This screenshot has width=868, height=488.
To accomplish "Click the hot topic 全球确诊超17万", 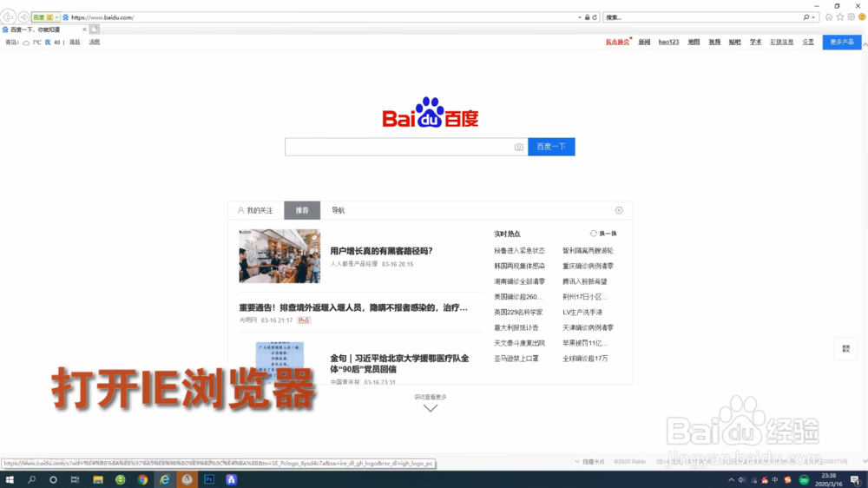I will (x=585, y=359).
